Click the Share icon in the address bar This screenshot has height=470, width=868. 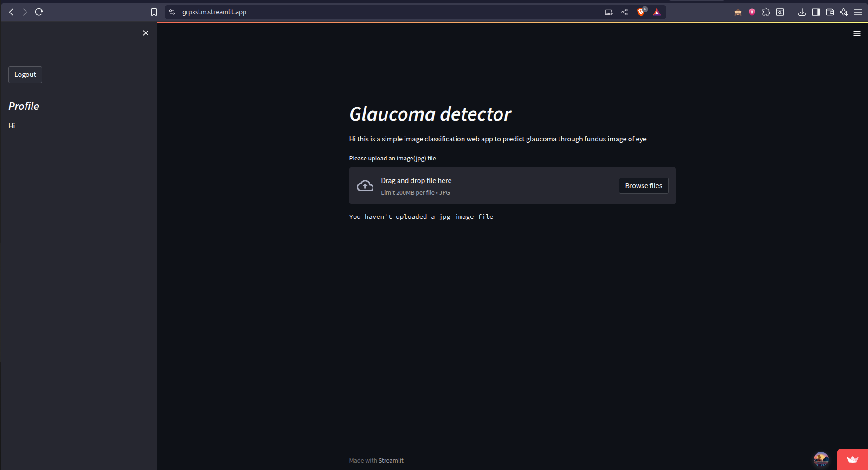(624, 12)
